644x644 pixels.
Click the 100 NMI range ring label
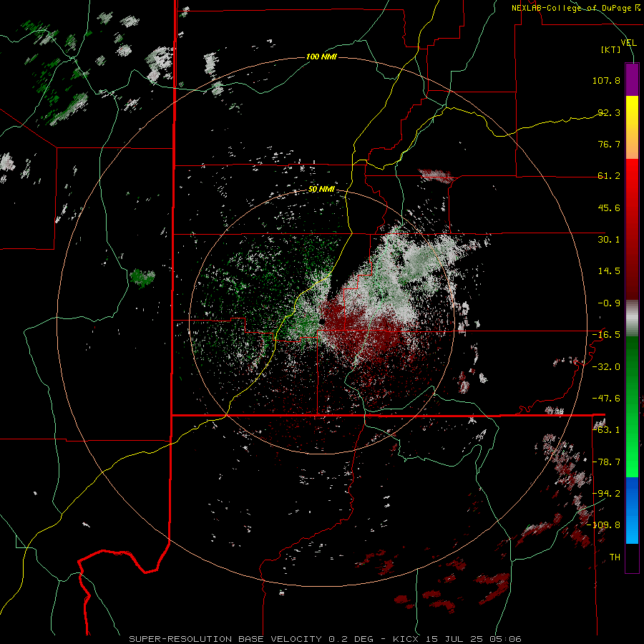click(321, 57)
